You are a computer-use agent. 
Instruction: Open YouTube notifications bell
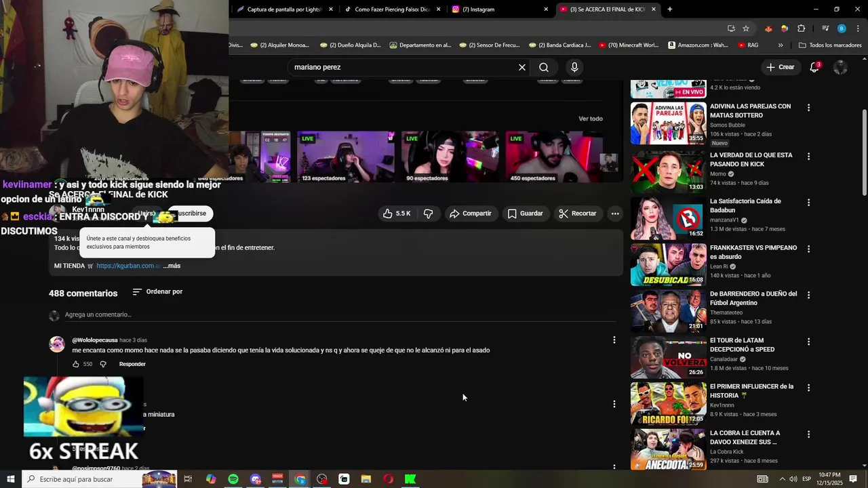[x=814, y=67]
